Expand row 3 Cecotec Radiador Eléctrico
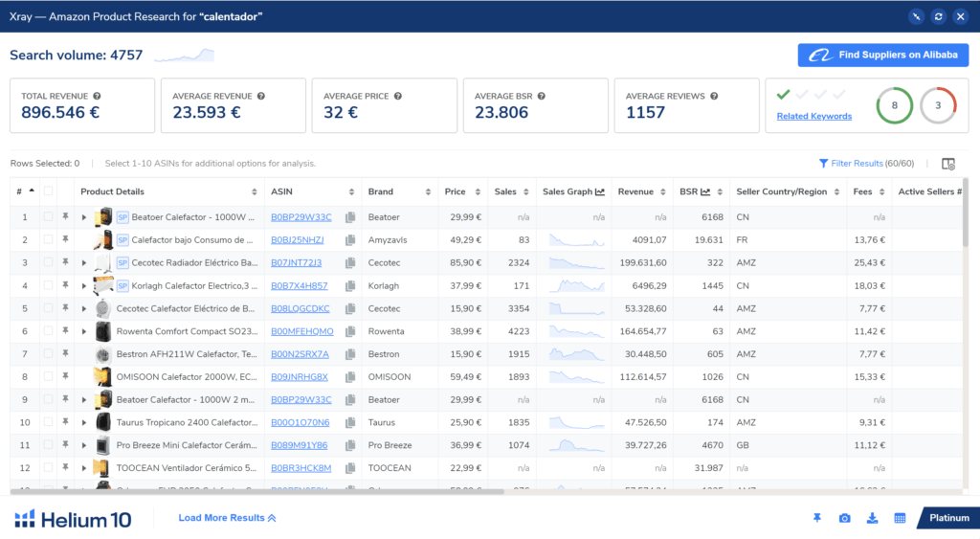 (84, 263)
